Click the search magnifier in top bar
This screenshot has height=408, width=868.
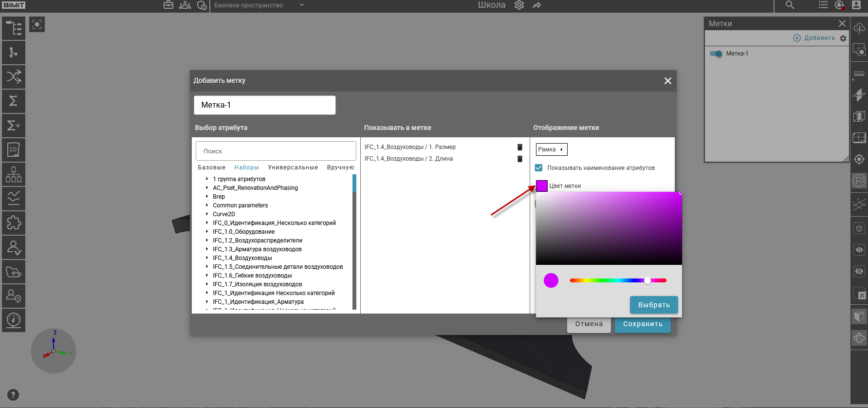coord(790,5)
